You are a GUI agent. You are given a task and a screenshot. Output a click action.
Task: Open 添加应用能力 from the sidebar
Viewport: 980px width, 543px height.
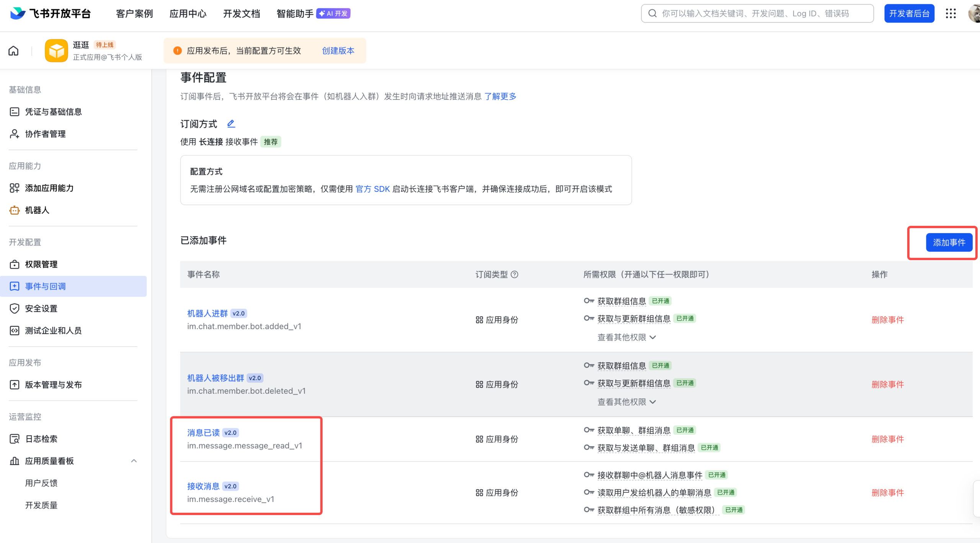point(49,188)
